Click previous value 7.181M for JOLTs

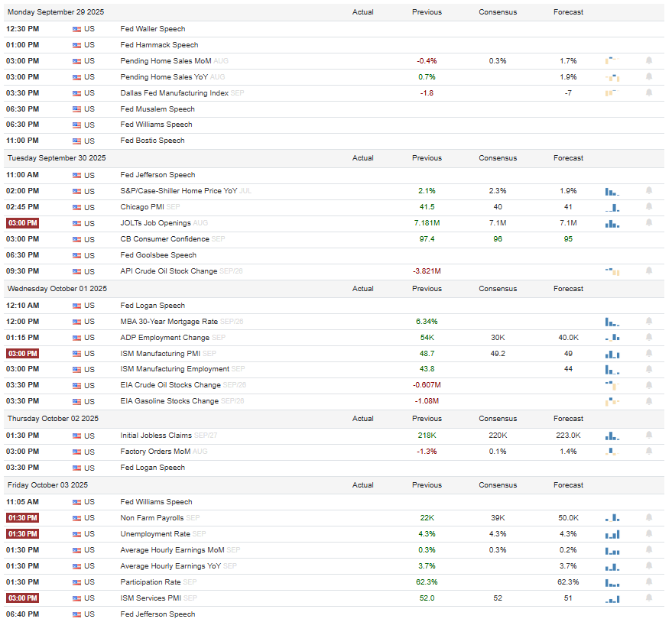click(x=427, y=223)
